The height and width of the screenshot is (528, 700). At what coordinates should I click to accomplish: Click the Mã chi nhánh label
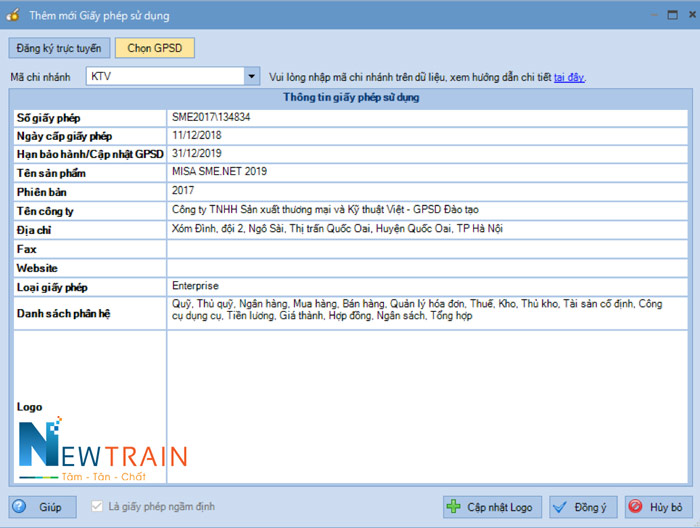click(40, 77)
